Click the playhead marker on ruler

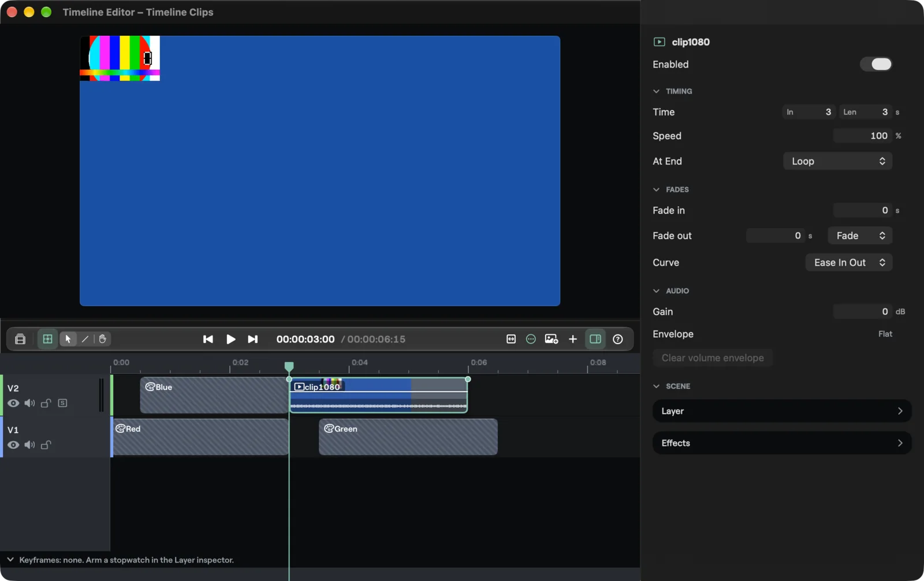tap(289, 366)
